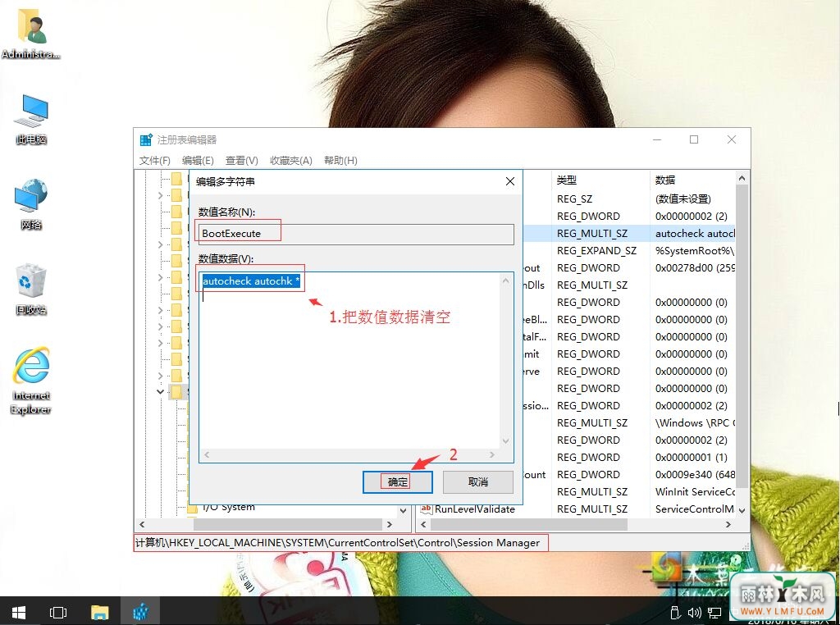Confirm the dialog with 确定
The width and height of the screenshot is (840, 625).
[x=398, y=482]
